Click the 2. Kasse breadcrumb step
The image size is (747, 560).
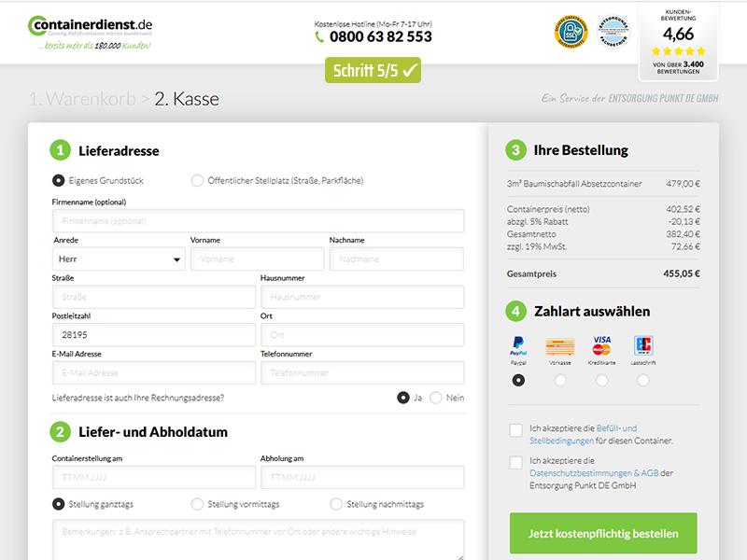pos(187,99)
